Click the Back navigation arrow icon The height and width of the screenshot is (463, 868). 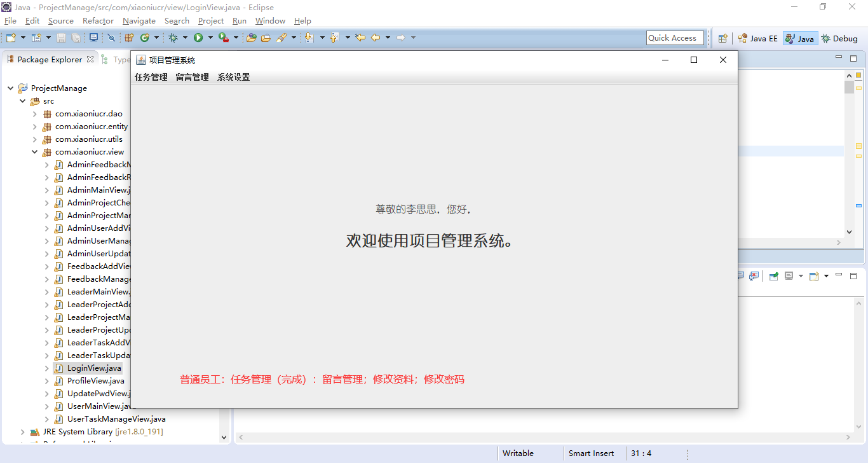point(376,38)
